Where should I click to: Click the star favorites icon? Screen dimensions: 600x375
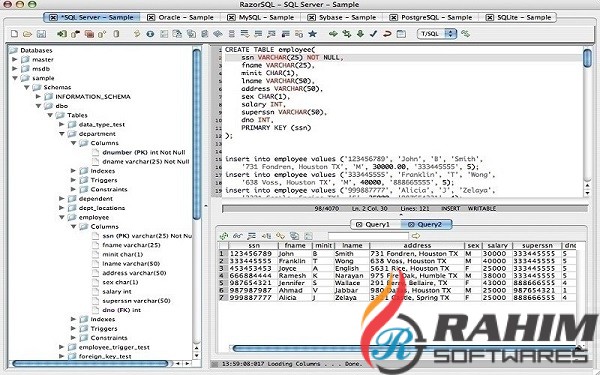click(x=313, y=34)
